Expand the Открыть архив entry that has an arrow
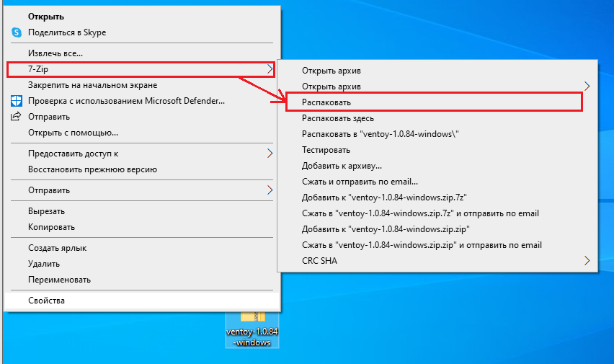Screen dimensions: 614x364 click(x=437, y=86)
